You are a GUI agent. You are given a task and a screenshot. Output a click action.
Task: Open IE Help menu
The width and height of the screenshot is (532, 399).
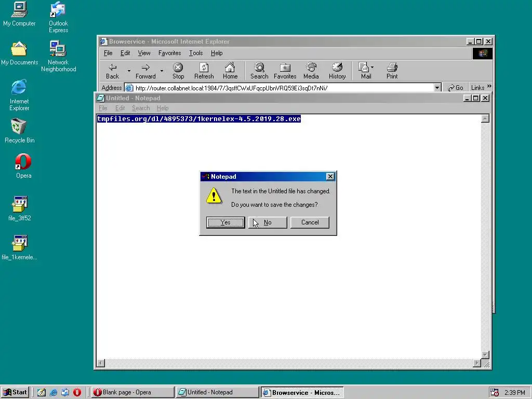(217, 53)
